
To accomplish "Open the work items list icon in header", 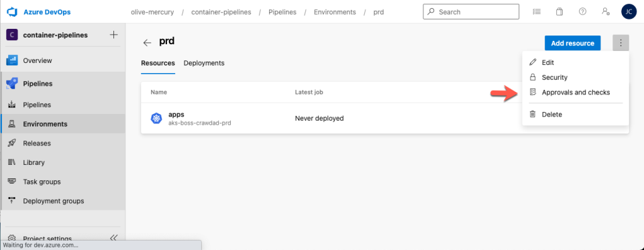I will click(x=537, y=11).
